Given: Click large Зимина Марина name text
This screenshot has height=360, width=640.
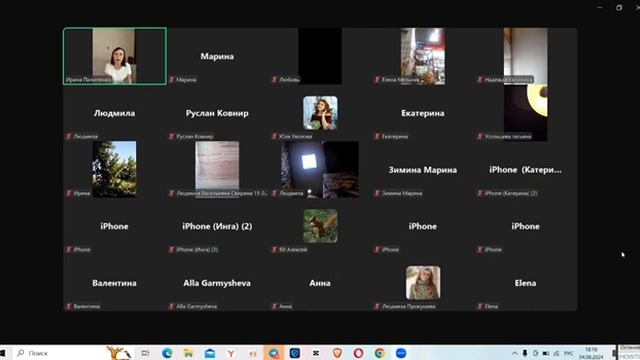Looking at the screenshot, I should [x=423, y=170].
